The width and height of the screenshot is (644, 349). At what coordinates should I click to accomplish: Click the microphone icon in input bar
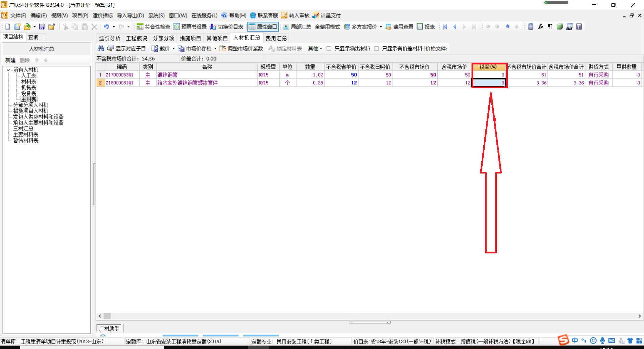[602, 341]
